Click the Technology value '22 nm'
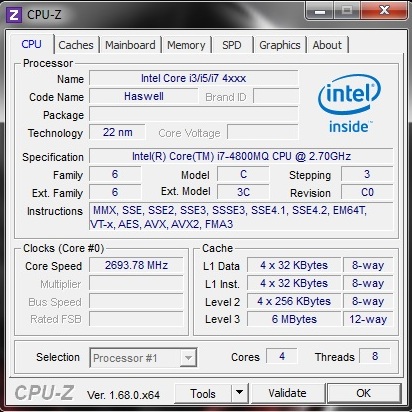Image resolution: width=412 pixels, height=412 pixels. (x=117, y=132)
